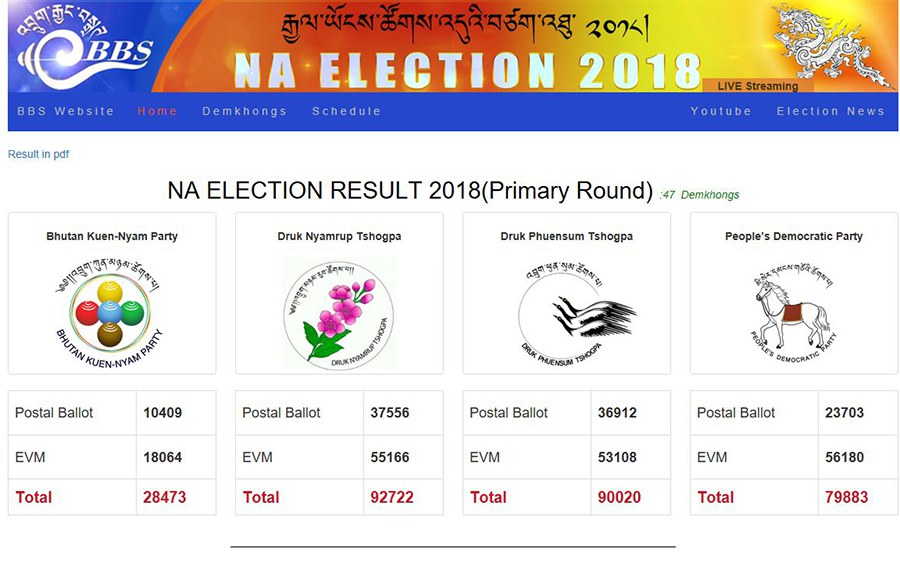Click the NA ELECTION 2018 banner title
Image resolution: width=900 pixels, height=570 pixels.
point(468,71)
